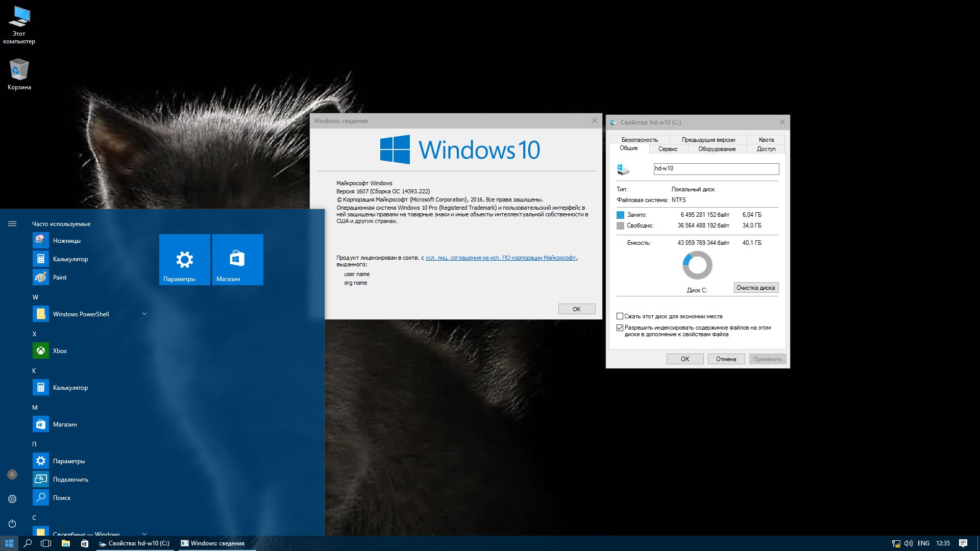Enable the Сжать этот диск checkbox
The width and height of the screenshot is (980, 551).
click(x=620, y=316)
